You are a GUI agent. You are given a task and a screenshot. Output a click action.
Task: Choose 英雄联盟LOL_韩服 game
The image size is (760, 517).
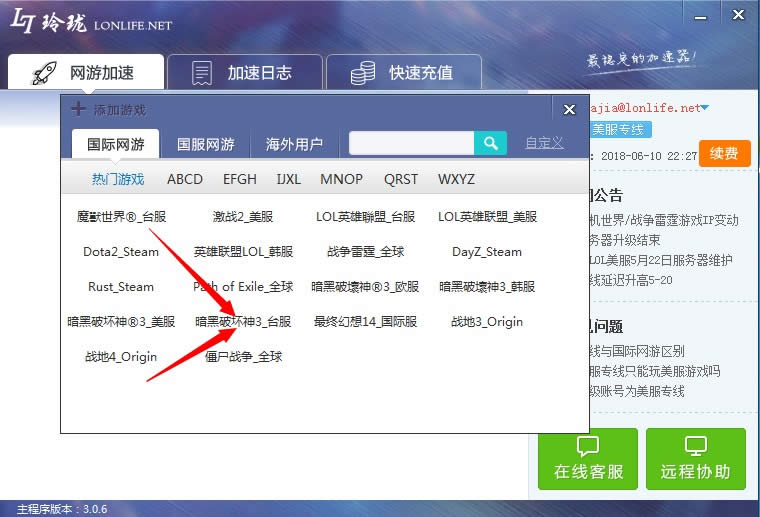pos(243,252)
